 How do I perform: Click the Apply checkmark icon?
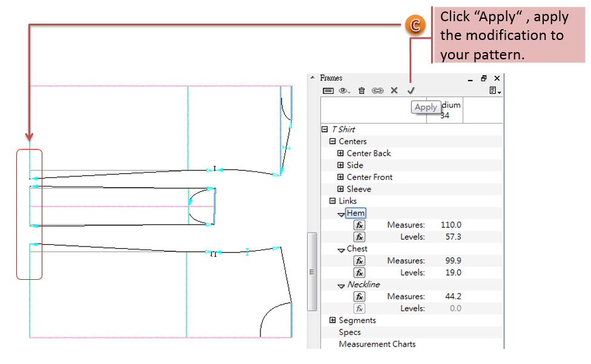click(x=411, y=90)
